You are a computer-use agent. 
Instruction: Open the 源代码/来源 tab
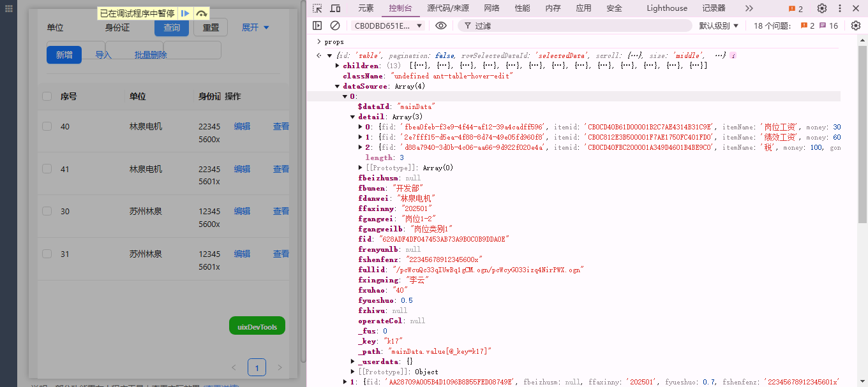(448, 8)
